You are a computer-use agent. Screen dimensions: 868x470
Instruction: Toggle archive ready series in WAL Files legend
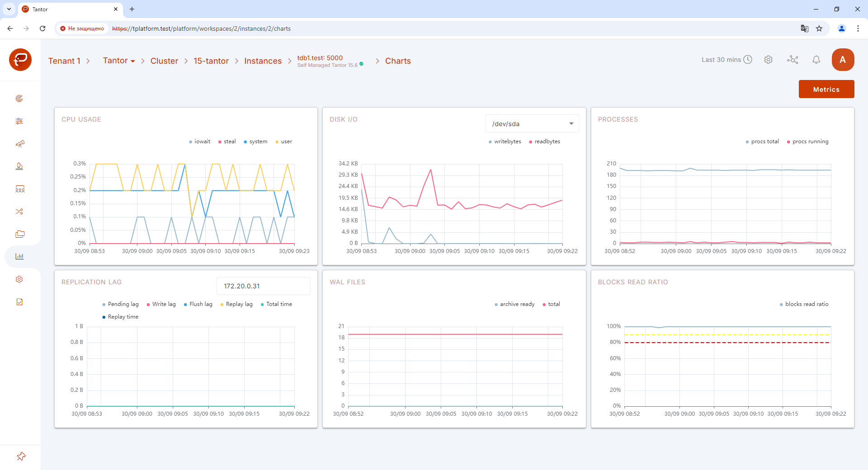pos(514,304)
